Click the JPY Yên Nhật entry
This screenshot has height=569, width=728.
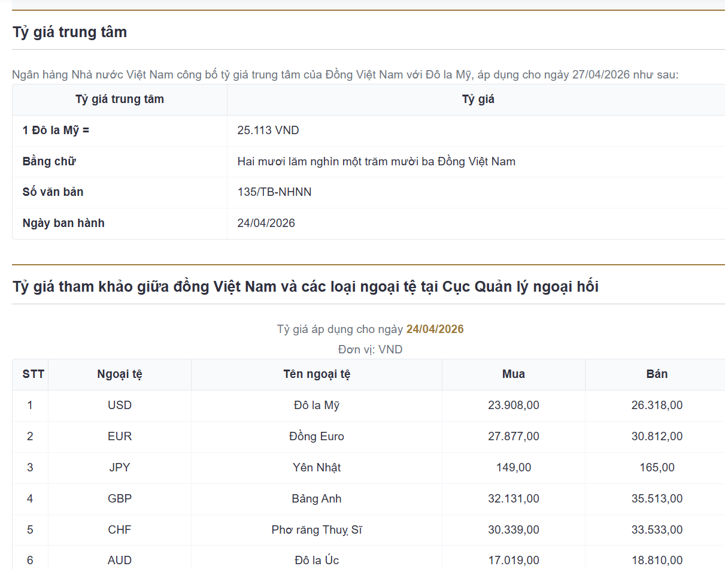coord(317,467)
